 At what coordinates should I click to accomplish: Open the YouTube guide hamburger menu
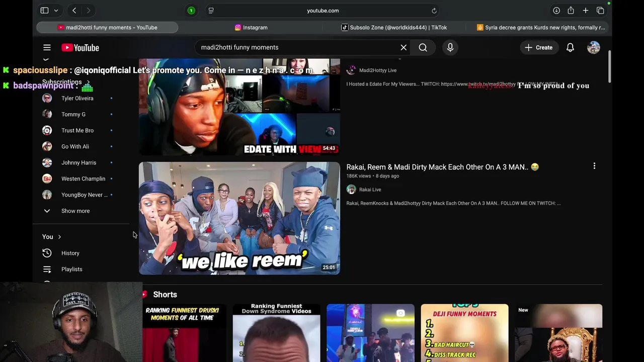[x=47, y=47]
